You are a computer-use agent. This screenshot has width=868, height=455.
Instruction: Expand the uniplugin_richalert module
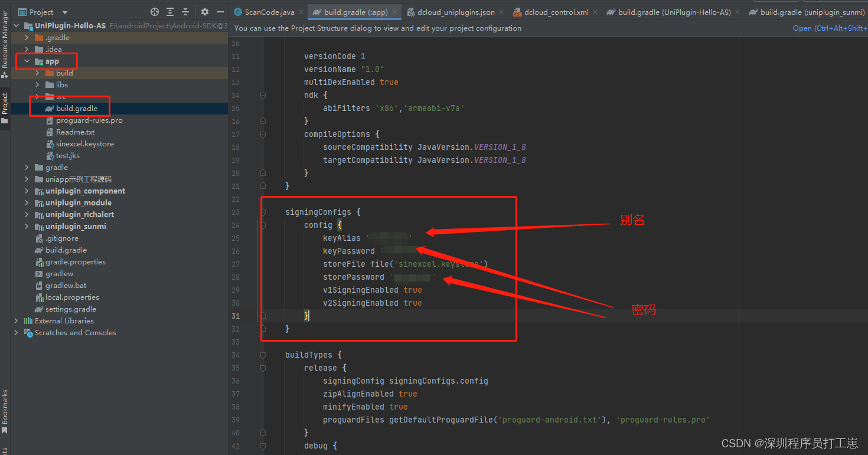point(27,215)
